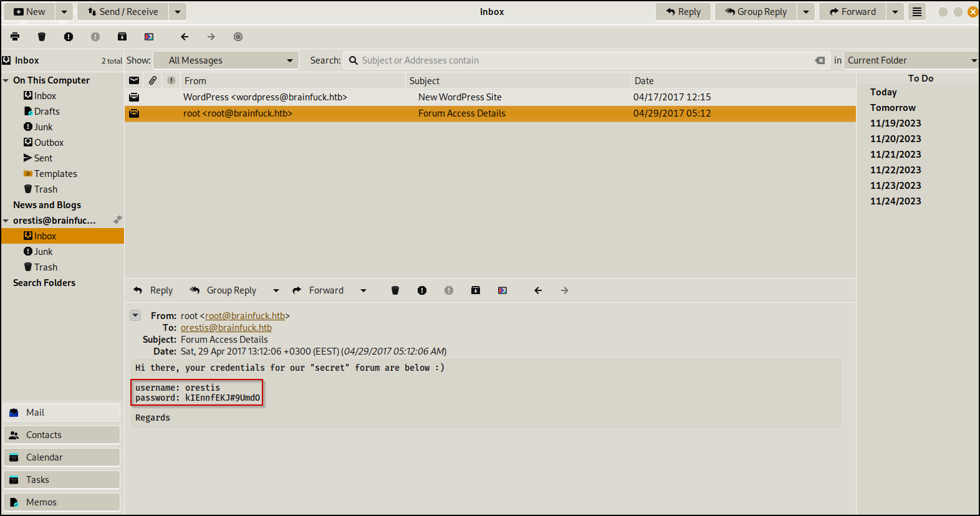
Task: Open the New WordPress Site message
Action: point(490,97)
